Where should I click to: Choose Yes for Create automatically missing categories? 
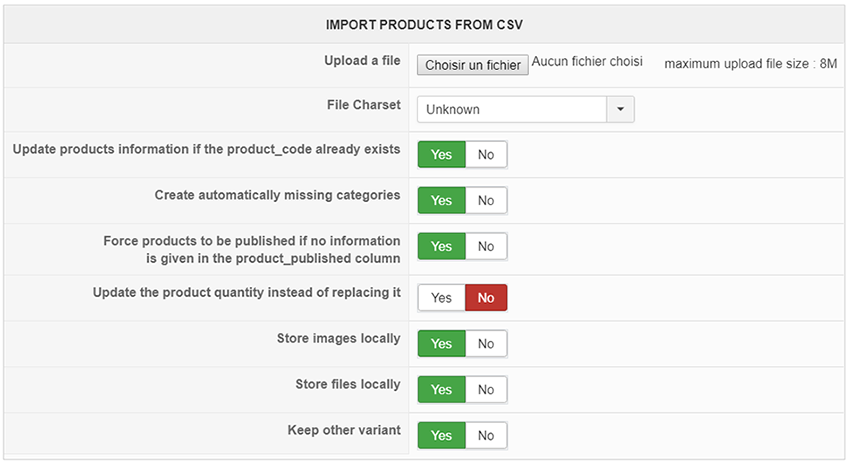(441, 201)
